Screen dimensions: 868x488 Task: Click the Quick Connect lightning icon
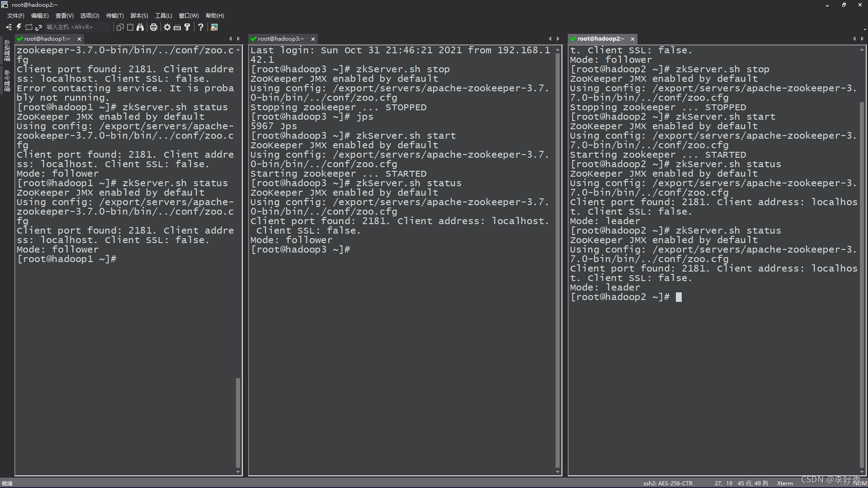coord(19,27)
